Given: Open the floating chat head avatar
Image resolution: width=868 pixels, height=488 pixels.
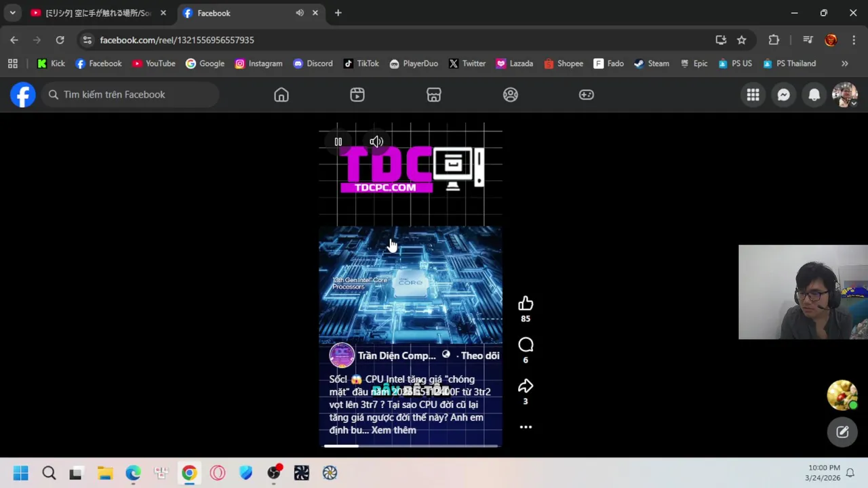Looking at the screenshot, I should point(842,395).
